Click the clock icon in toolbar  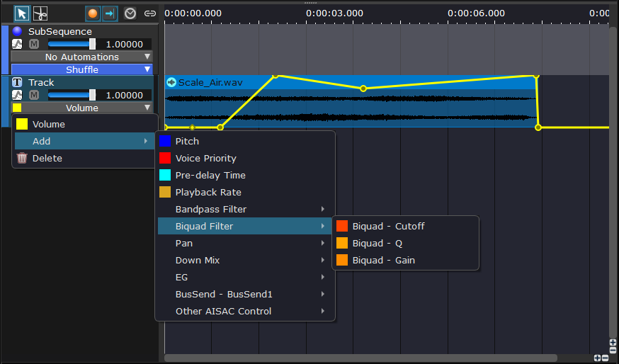(x=130, y=13)
